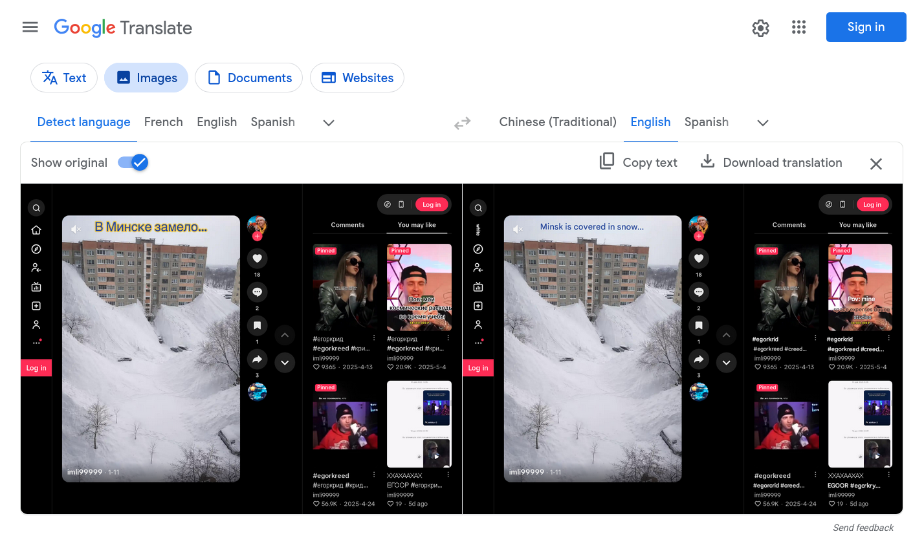Screen dimensions: 924x560
Task: Clear the uploaded image
Action: click(x=875, y=164)
